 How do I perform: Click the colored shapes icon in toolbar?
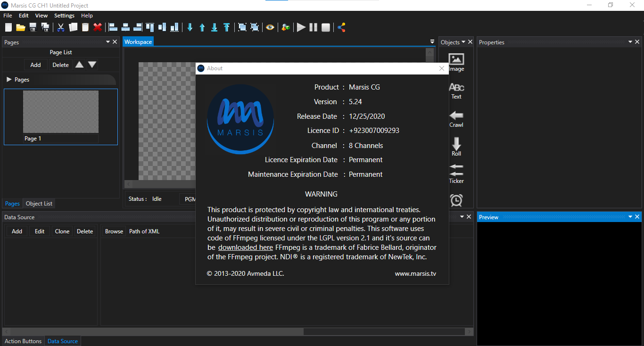[x=286, y=27]
